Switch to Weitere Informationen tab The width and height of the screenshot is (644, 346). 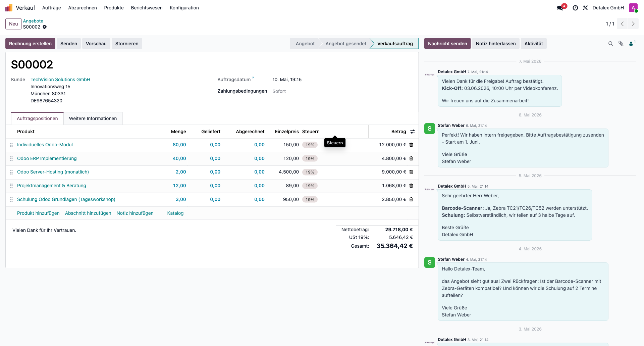coord(93,118)
